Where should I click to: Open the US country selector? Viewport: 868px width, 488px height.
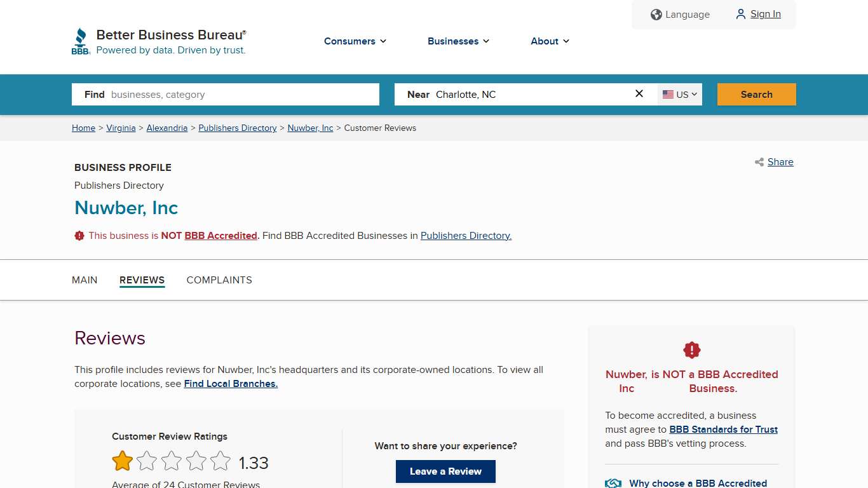680,94
